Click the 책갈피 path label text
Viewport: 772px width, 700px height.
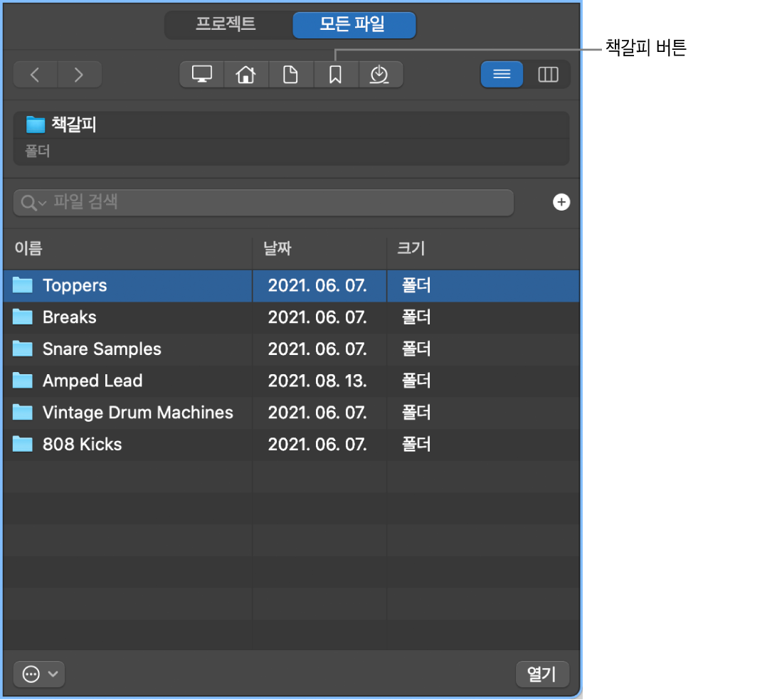click(x=74, y=124)
